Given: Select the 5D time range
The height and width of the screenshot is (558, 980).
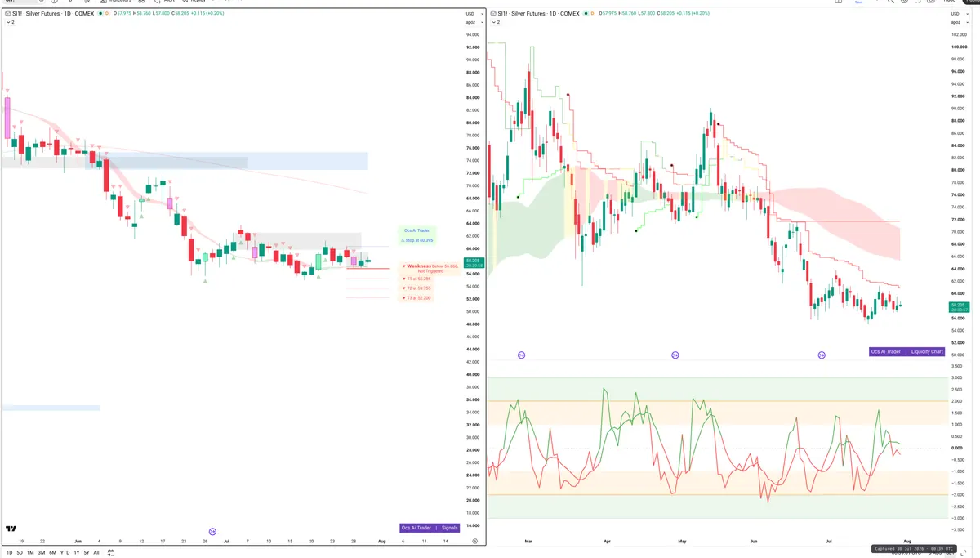Looking at the screenshot, I should [20, 553].
